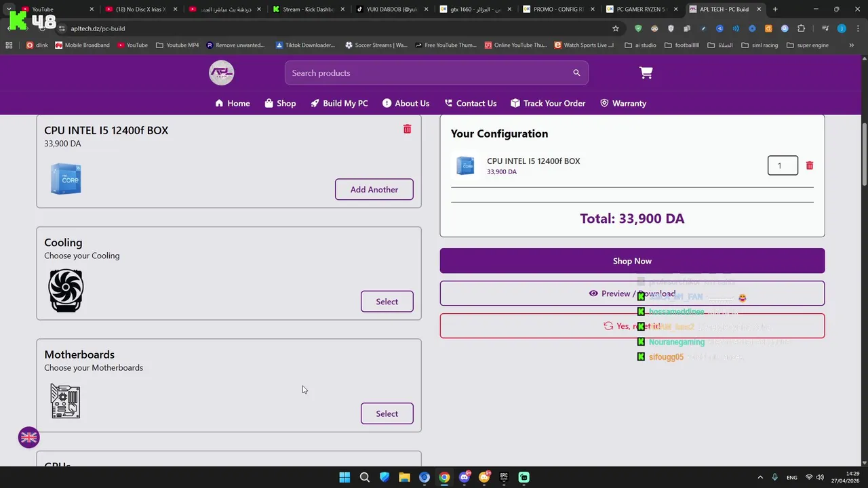The width and height of the screenshot is (868, 488).
Task: Open the Contact Us page
Action: [x=470, y=103]
